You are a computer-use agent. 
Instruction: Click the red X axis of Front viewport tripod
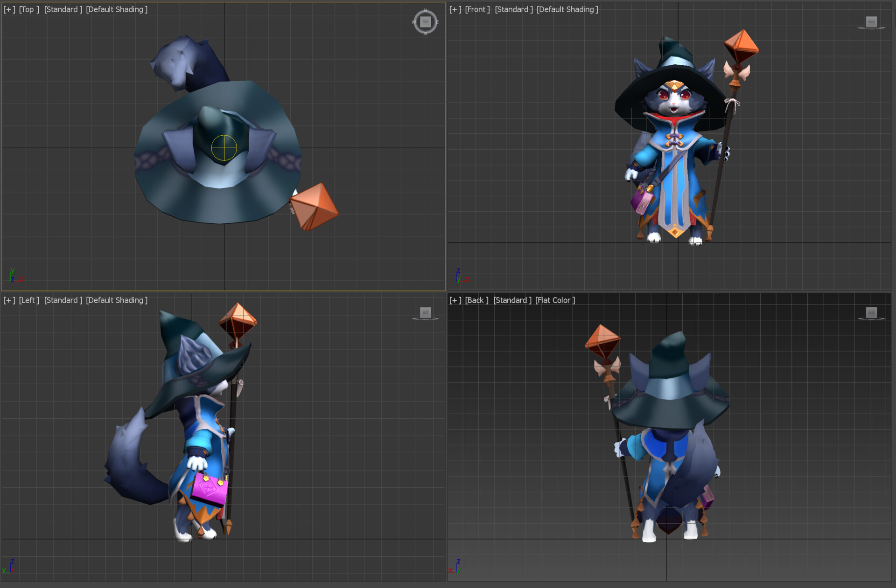click(468, 279)
